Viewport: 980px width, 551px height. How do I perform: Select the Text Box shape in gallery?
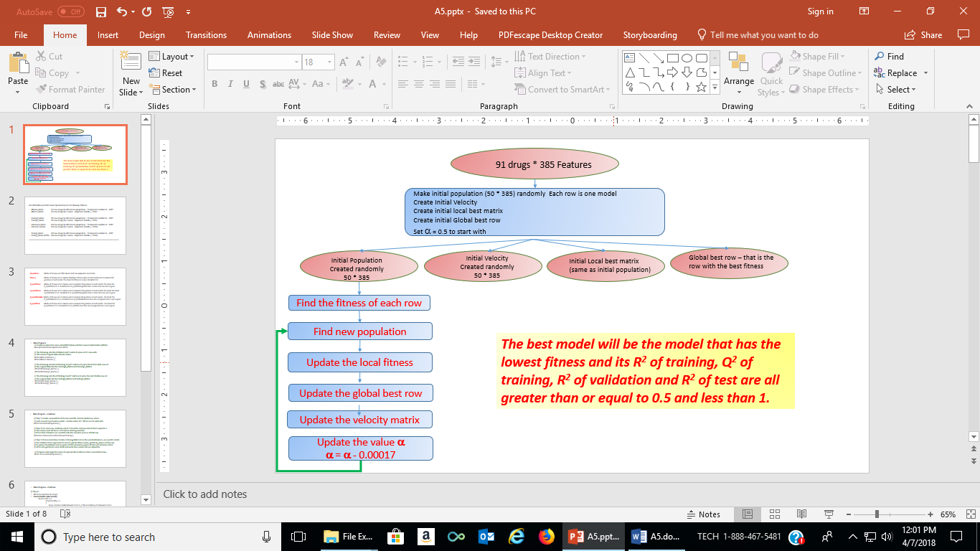pos(631,58)
